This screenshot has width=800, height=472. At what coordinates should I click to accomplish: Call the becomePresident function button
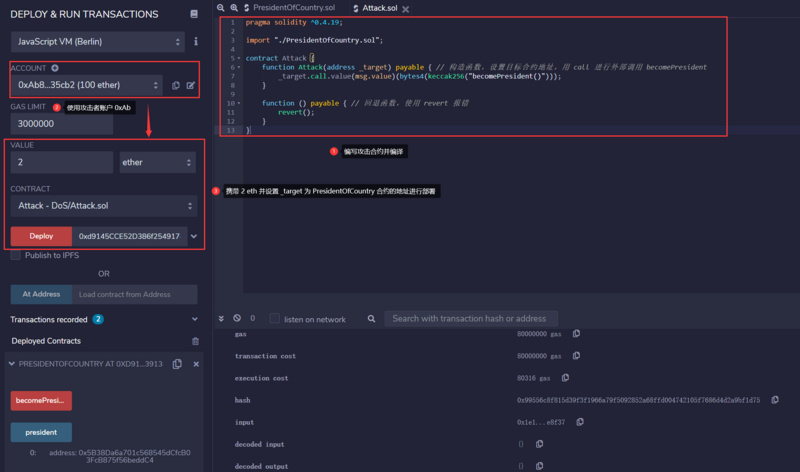(x=41, y=401)
